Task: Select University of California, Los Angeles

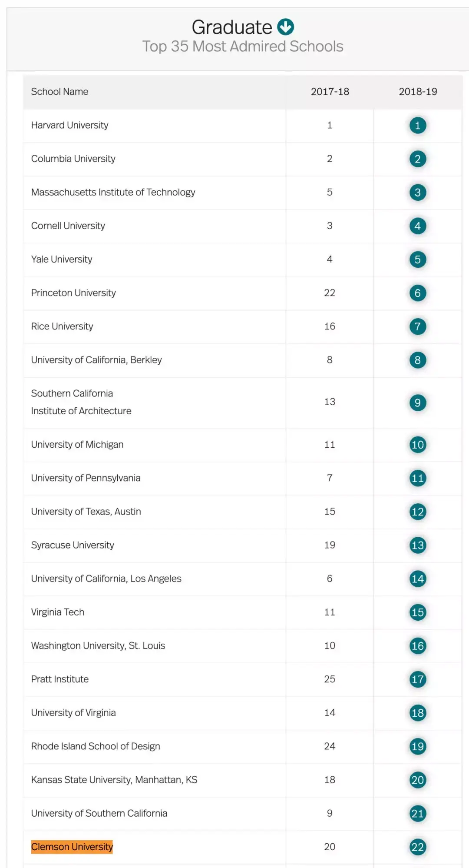Action: tap(106, 579)
